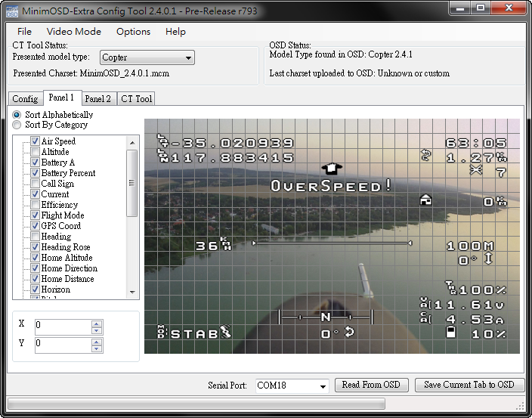
Task: Click Save Current Tab to OSD
Action: [469, 385]
